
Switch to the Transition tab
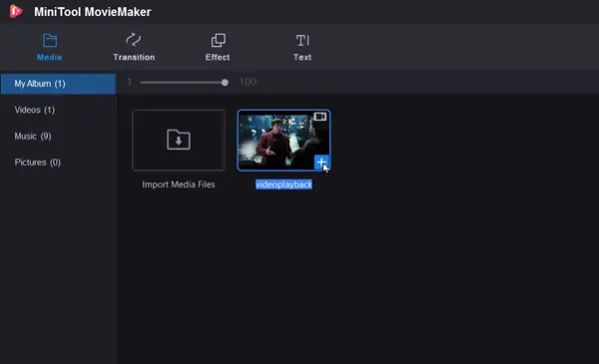pyautogui.click(x=134, y=47)
